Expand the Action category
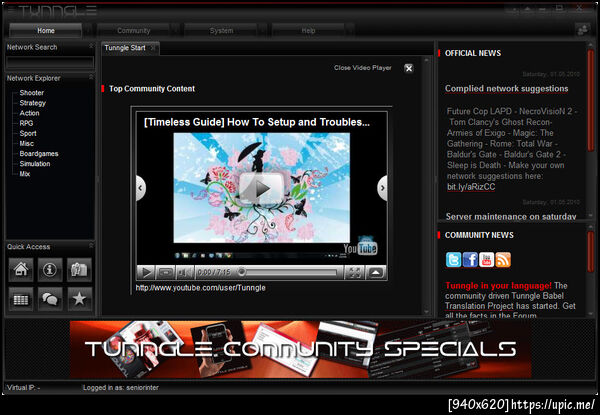 (x=29, y=113)
